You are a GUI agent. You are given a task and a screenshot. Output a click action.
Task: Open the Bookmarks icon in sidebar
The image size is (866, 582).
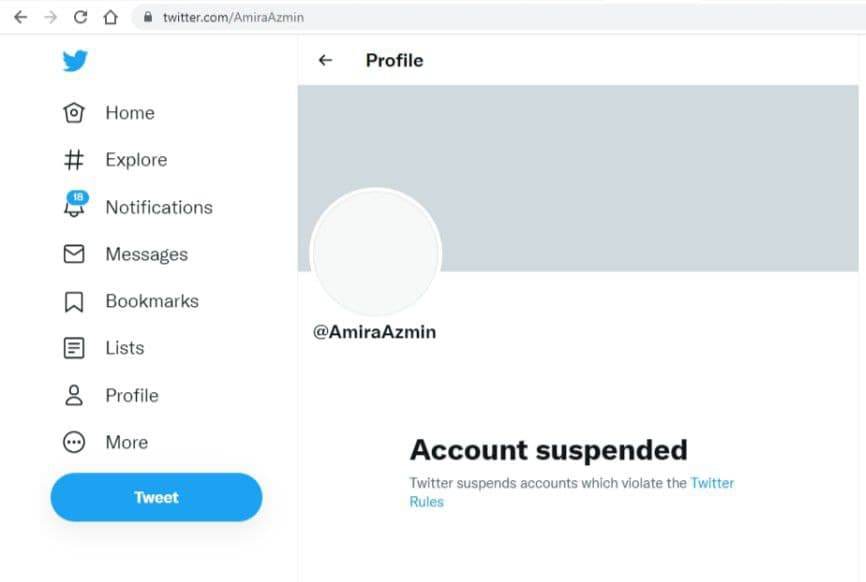click(x=74, y=301)
